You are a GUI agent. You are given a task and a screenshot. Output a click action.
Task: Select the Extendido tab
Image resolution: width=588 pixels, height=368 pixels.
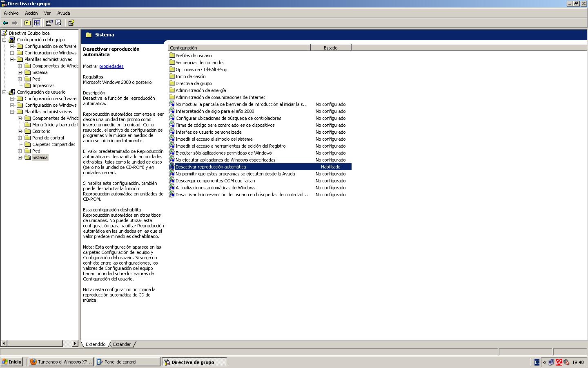click(x=96, y=344)
